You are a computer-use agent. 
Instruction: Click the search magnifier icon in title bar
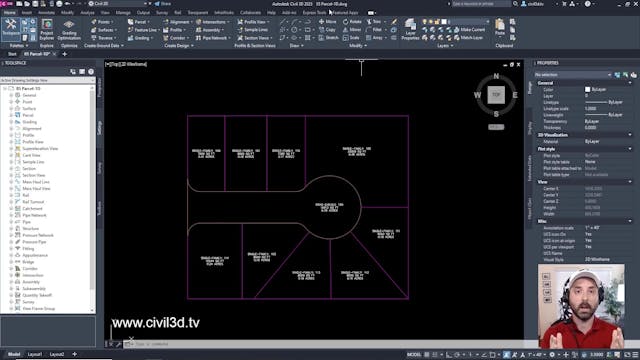515,4
